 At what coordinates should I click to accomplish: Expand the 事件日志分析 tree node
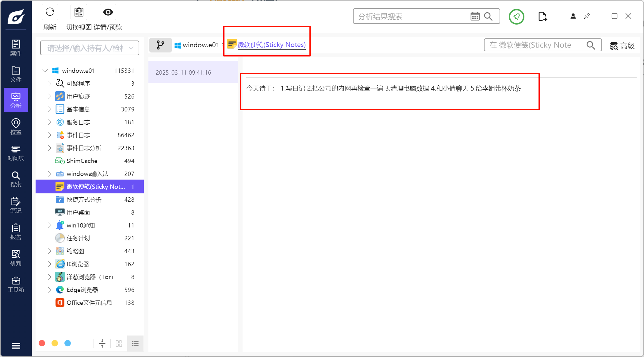coord(50,148)
